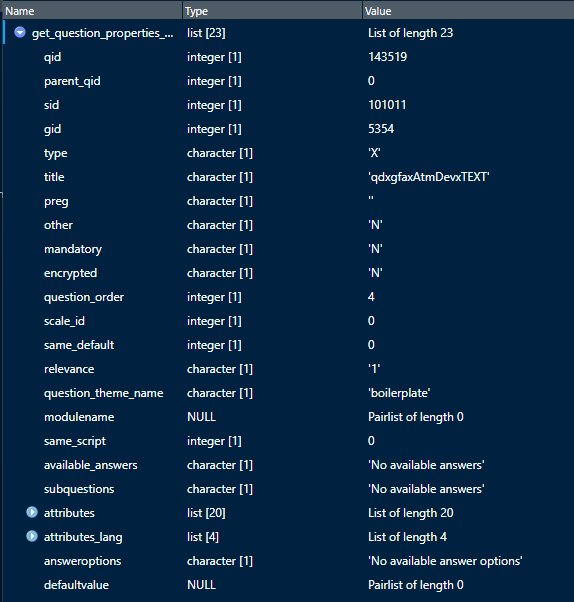
Task: Select the subquestions row
Action: pos(288,489)
